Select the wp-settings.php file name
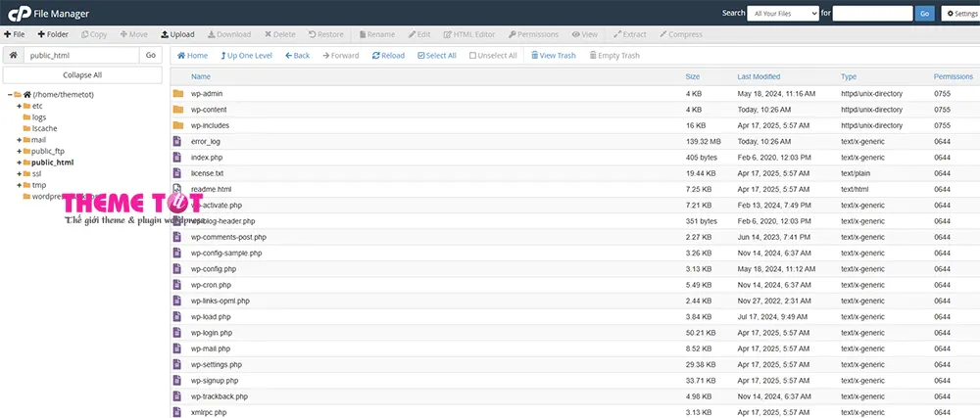Image resolution: width=980 pixels, height=418 pixels. point(217,364)
